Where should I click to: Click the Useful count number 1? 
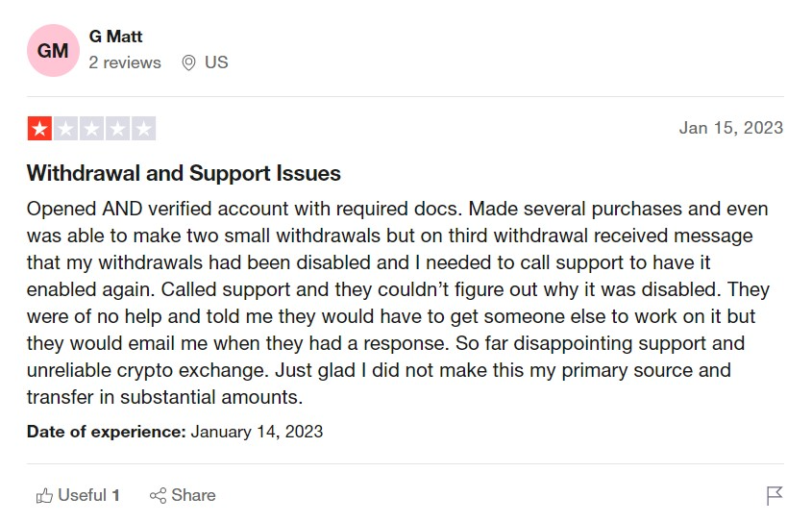pyautogui.click(x=116, y=496)
